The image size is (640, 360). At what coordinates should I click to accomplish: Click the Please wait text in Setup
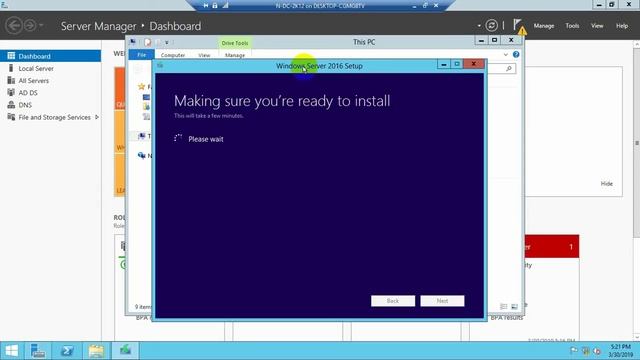tap(206, 139)
